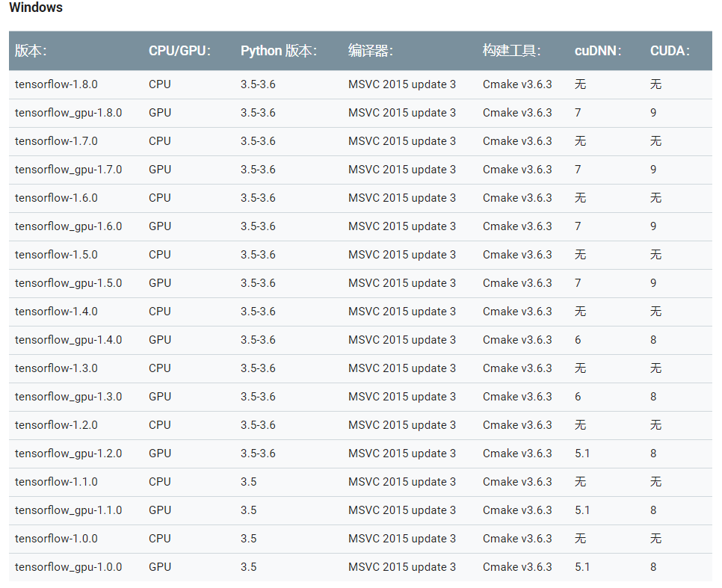Click cuDNN value 5.1 for tensorflow_gpu-1.2.0
722x588 pixels.
coord(582,454)
